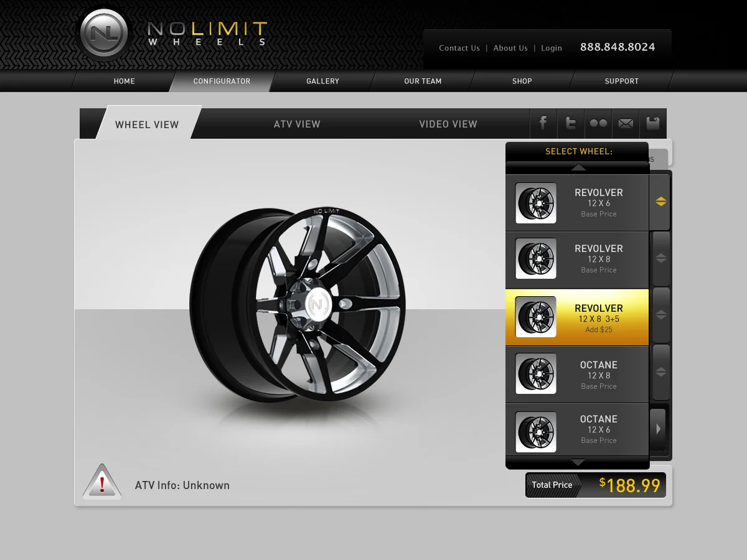Click the large wheel preview image
Image resolution: width=747 pixels, height=560 pixels.
(298, 305)
